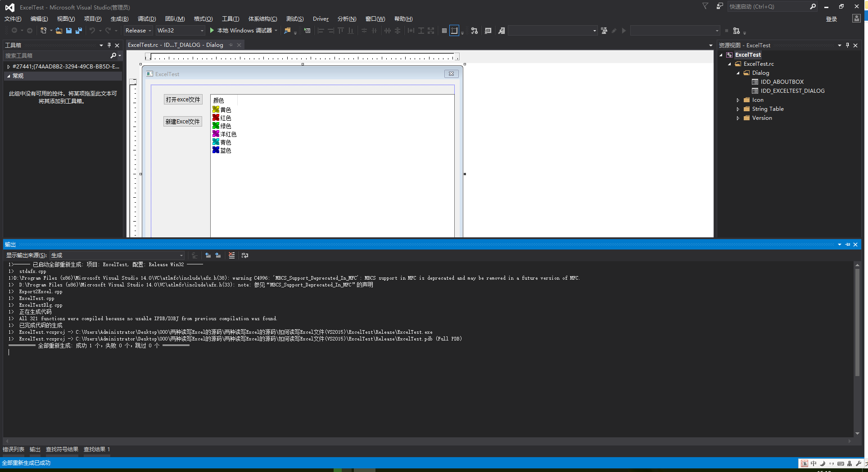Open the Release configuration dropdown

click(x=138, y=31)
